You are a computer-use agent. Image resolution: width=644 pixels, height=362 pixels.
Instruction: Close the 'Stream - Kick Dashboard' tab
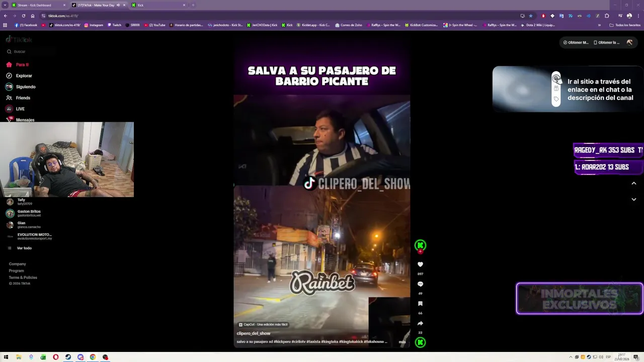pyautogui.click(x=64, y=5)
